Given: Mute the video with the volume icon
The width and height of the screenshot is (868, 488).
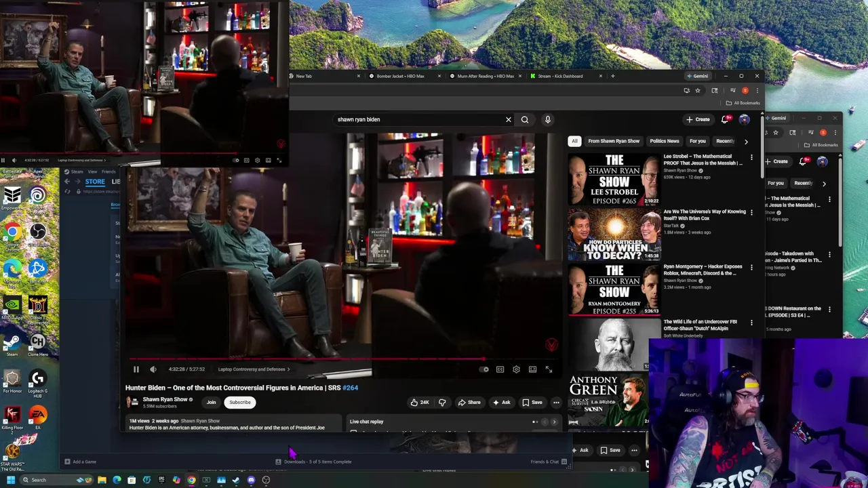Looking at the screenshot, I should [153, 369].
